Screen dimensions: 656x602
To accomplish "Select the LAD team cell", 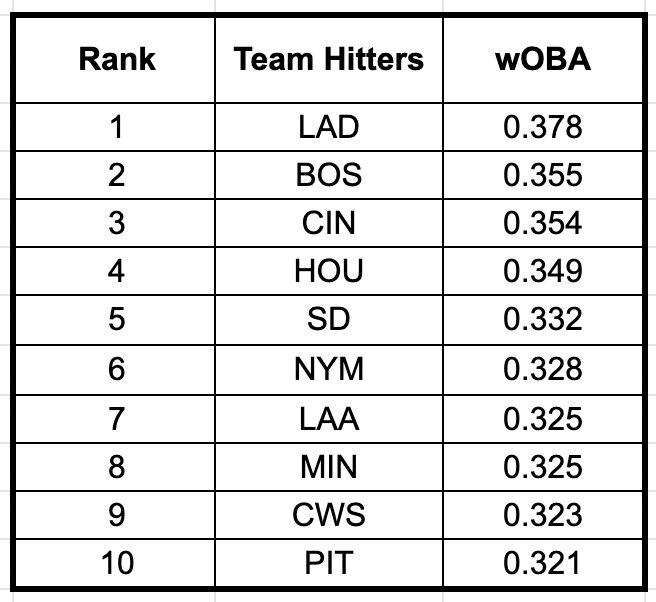I will point(329,127).
